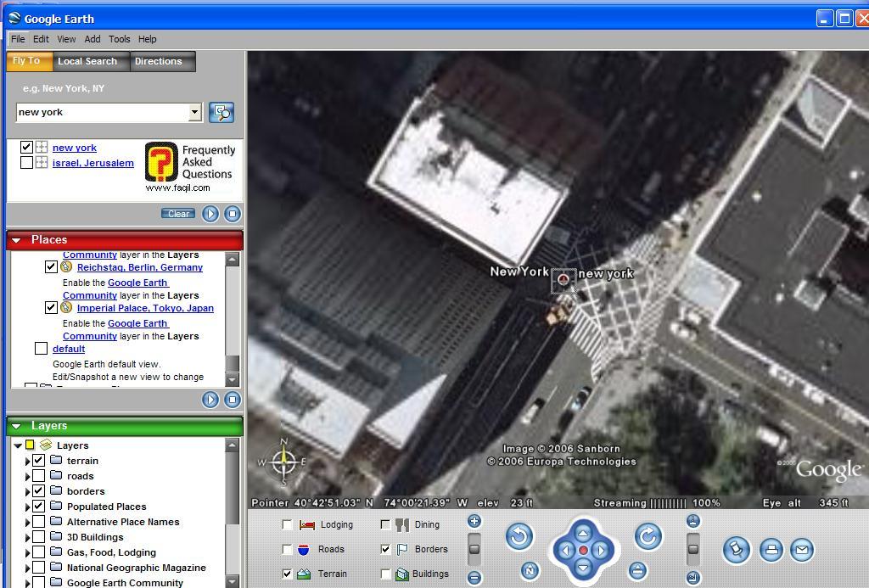Click the tilt slider handle
Image resolution: width=869 pixels, height=588 pixels.
click(x=693, y=549)
